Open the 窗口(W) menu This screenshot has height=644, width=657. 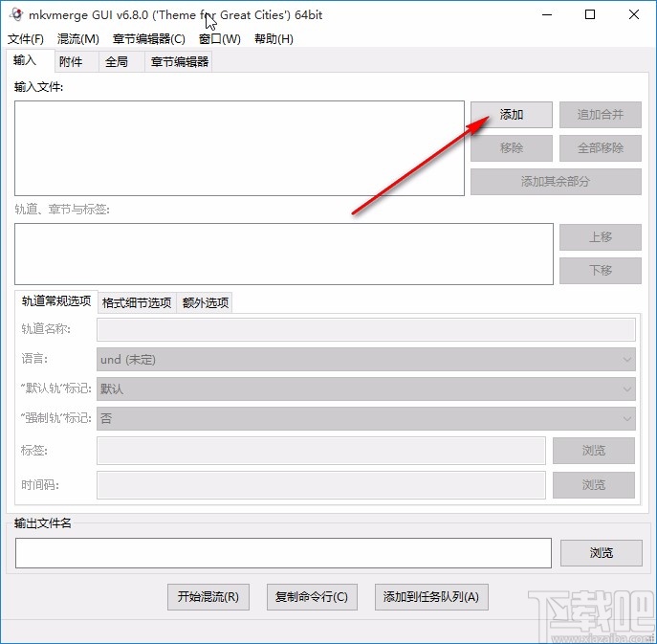click(x=220, y=39)
